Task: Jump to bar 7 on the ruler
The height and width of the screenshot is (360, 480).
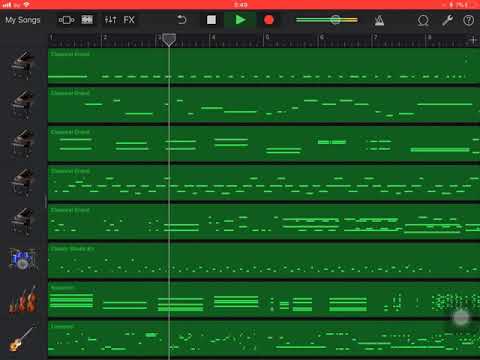Action: [x=375, y=37]
